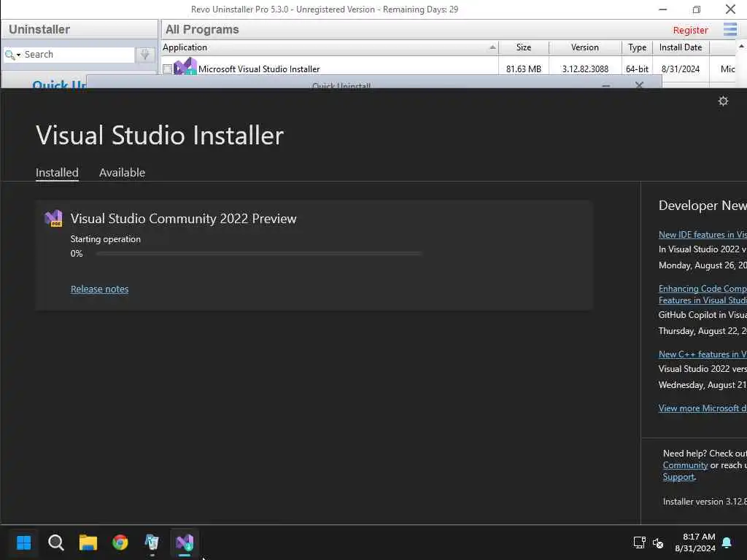
Task: Open 'New IDE features' news article link
Action: [x=703, y=234]
